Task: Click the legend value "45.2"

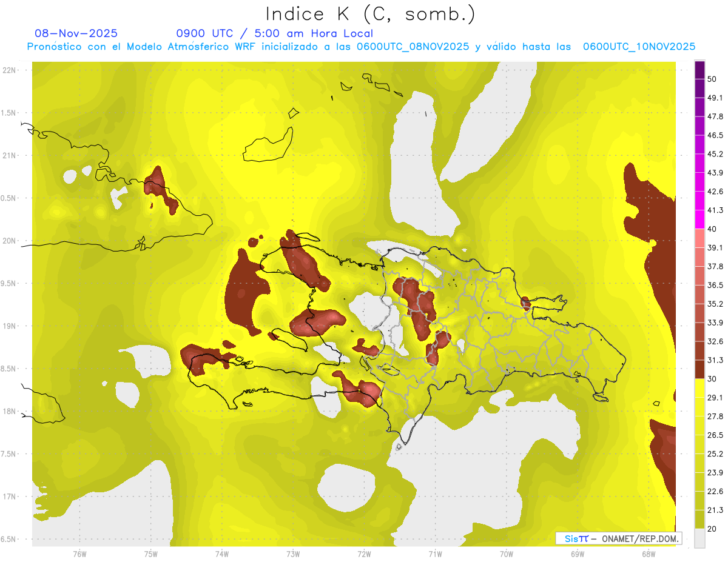Action: 715,154
